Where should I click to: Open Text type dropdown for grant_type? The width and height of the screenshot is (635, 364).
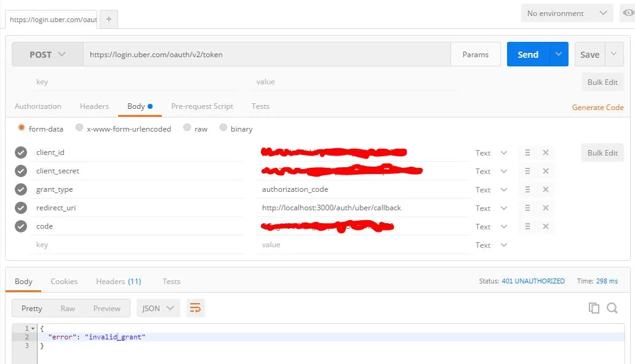pyautogui.click(x=491, y=189)
